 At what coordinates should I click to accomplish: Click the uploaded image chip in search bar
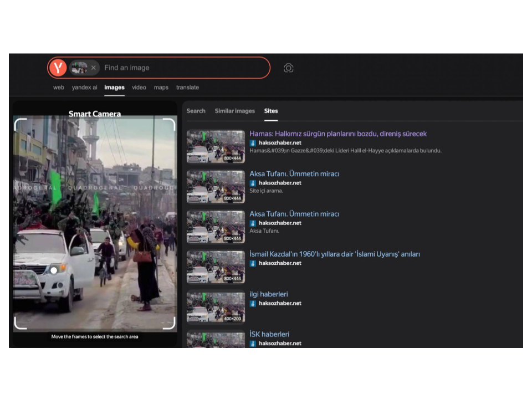[x=79, y=68]
